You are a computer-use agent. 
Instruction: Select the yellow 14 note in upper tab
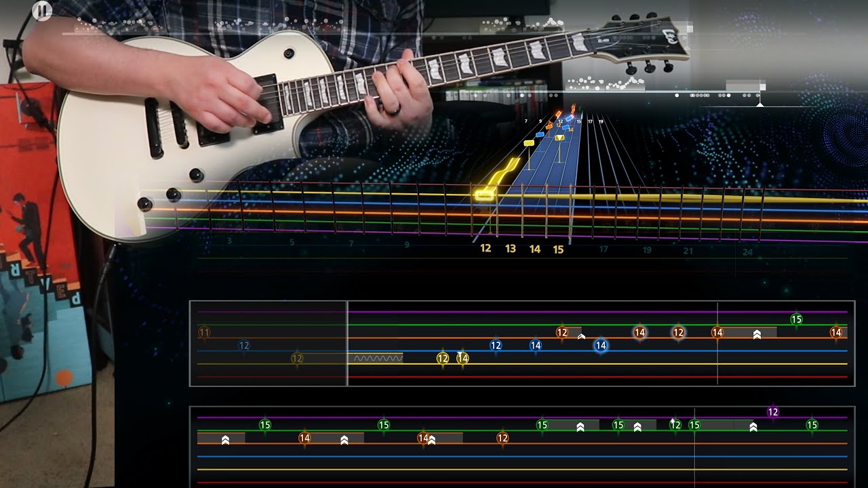pos(462,358)
